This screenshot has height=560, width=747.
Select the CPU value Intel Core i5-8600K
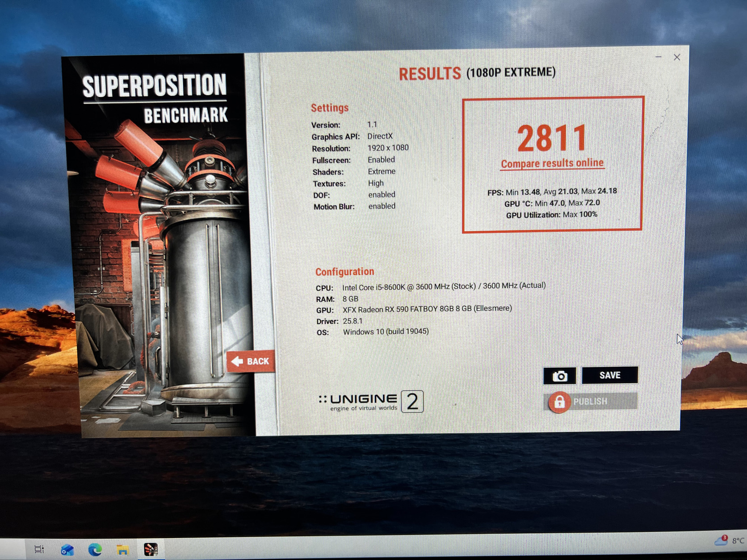pyautogui.click(x=444, y=286)
